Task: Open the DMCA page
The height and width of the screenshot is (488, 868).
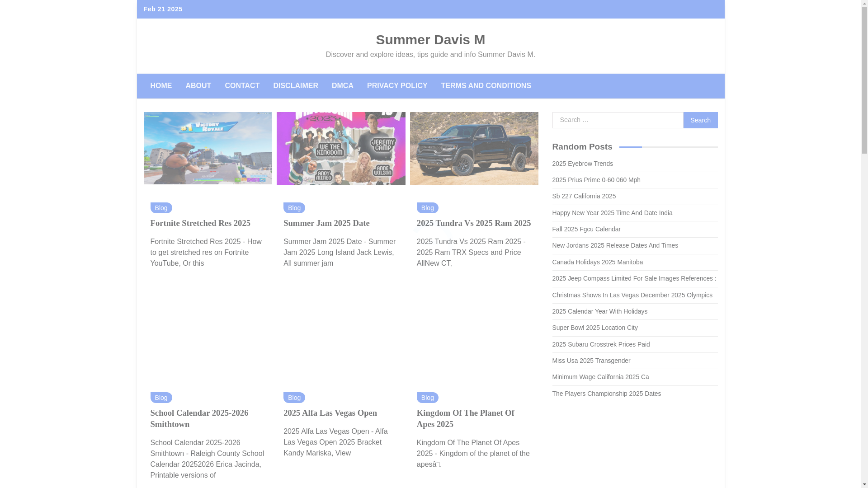Action: point(343,86)
